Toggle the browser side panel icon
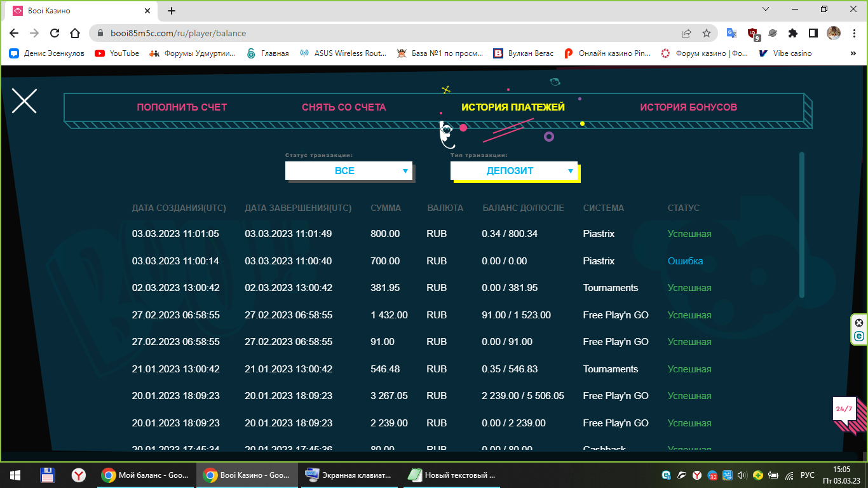This screenshot has width=868, height=488. coord(813,33)
